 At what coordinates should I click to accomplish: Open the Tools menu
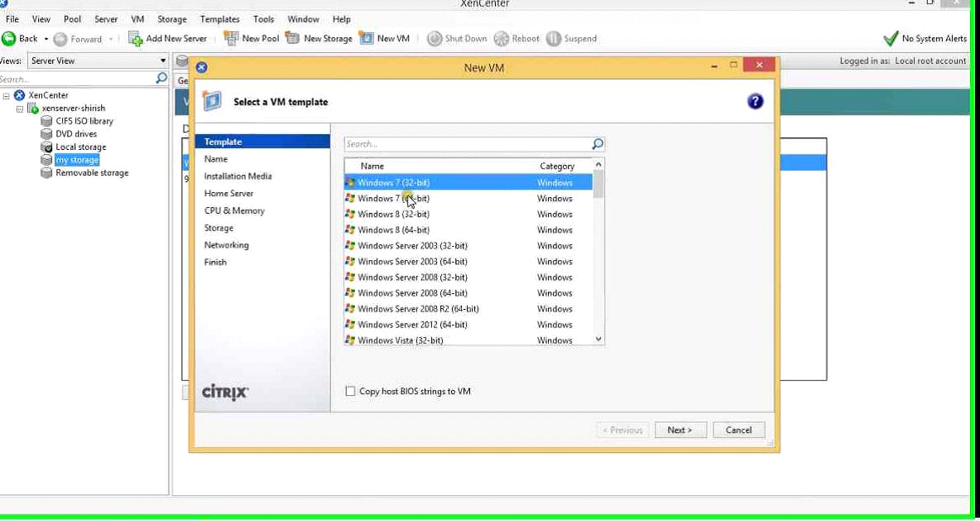coord(264,19)
